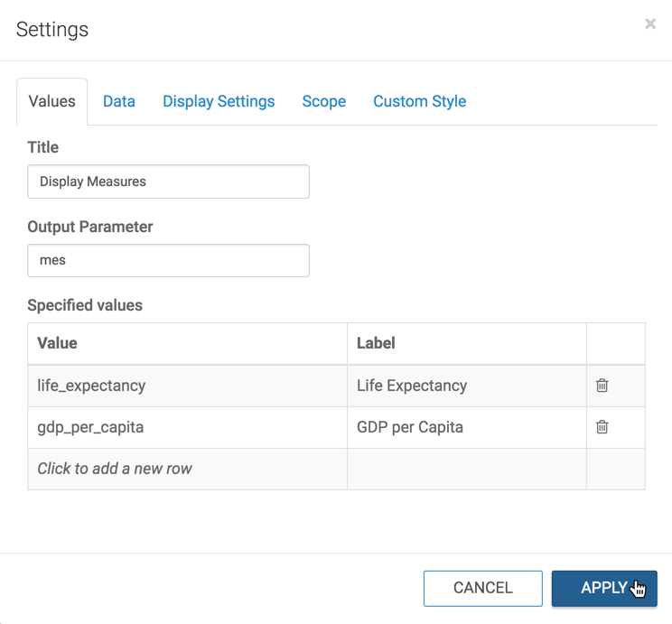
Task: Click the Title input field
Action: (168, 182)
